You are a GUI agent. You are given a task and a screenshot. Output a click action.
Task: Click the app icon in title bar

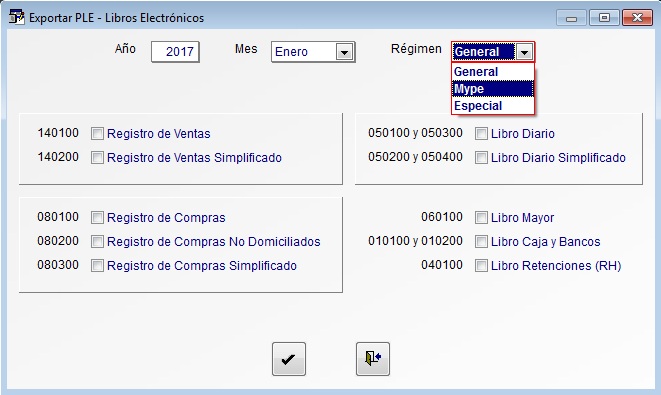[17, 17]
